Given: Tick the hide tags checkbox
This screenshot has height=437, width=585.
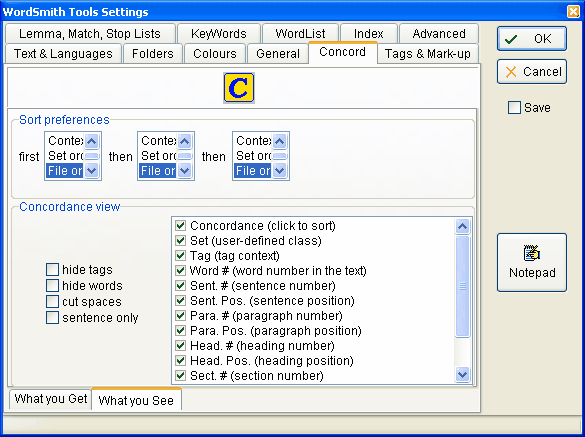Looking at the screenshot, I should point(52,269).
